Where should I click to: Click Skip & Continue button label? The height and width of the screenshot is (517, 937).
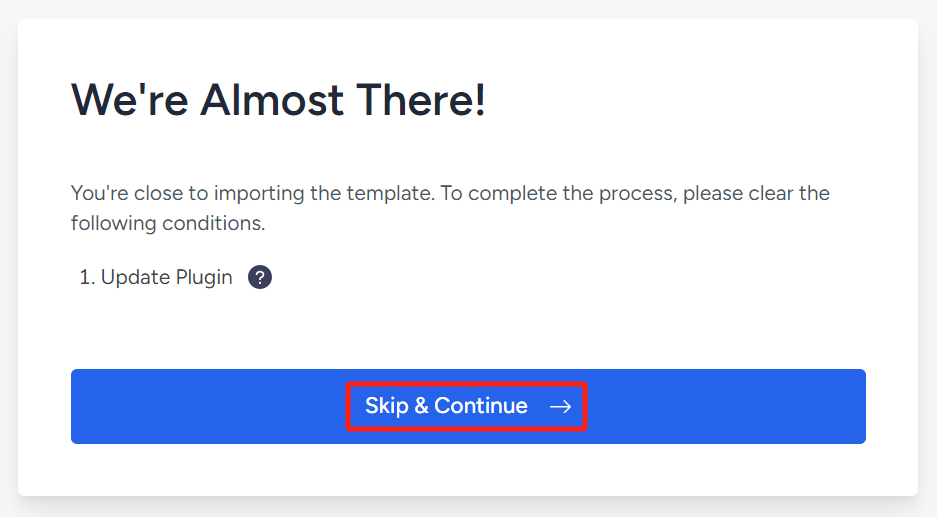click(446, 406)
